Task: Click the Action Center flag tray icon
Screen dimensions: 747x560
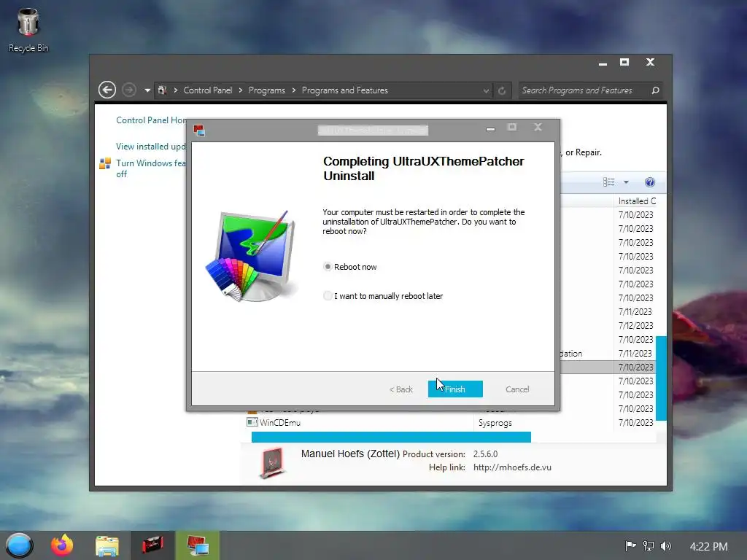Action: point(630,545)
